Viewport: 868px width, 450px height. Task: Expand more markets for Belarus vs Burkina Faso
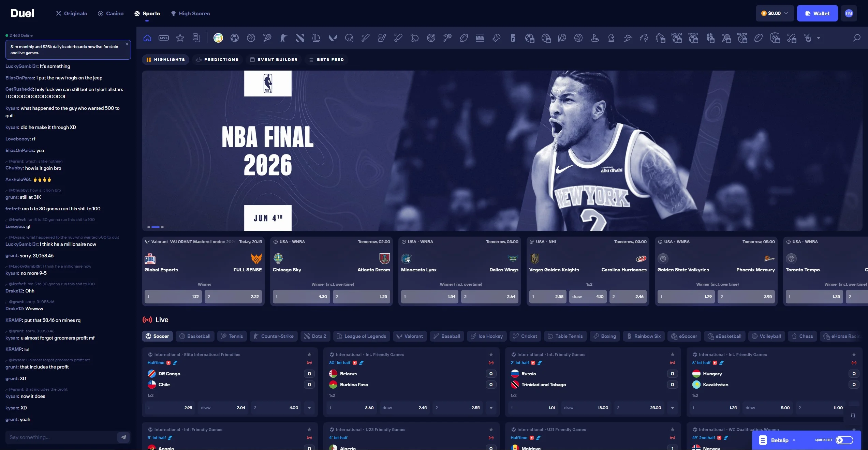pos(491,408)
